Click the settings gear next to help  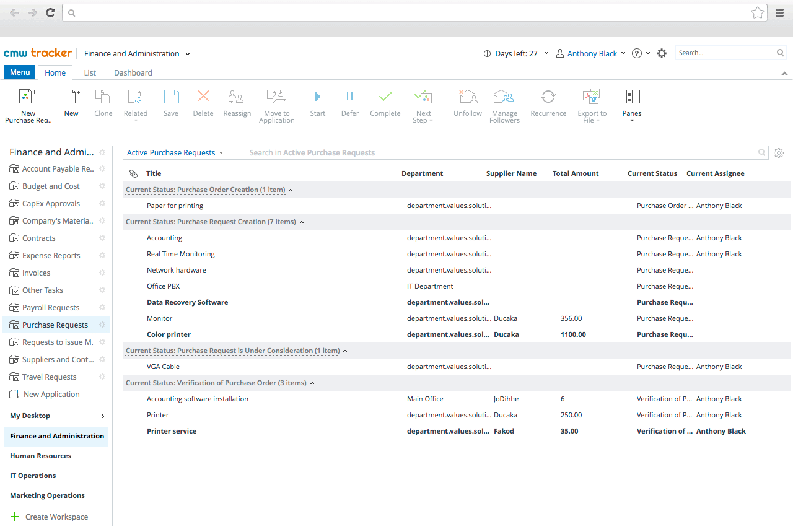pyautogui.click(x=662, y=54)
